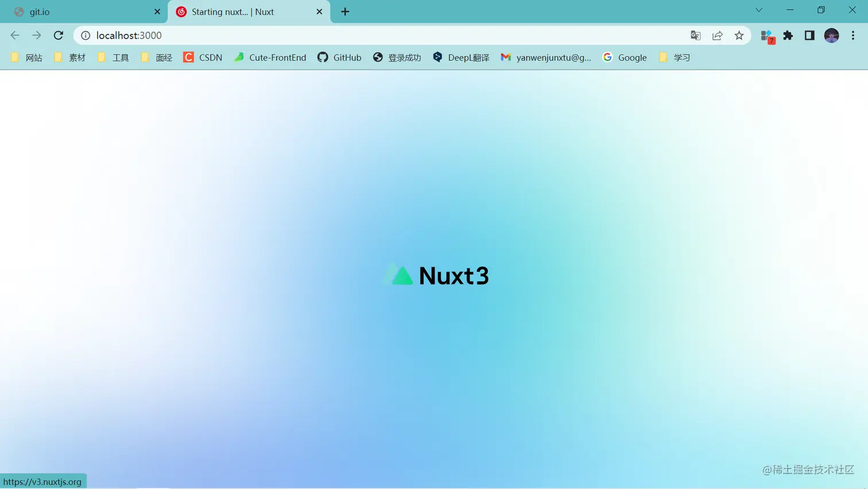
Task: Open the Extensions puzzle menu
Action: point(788,36)
